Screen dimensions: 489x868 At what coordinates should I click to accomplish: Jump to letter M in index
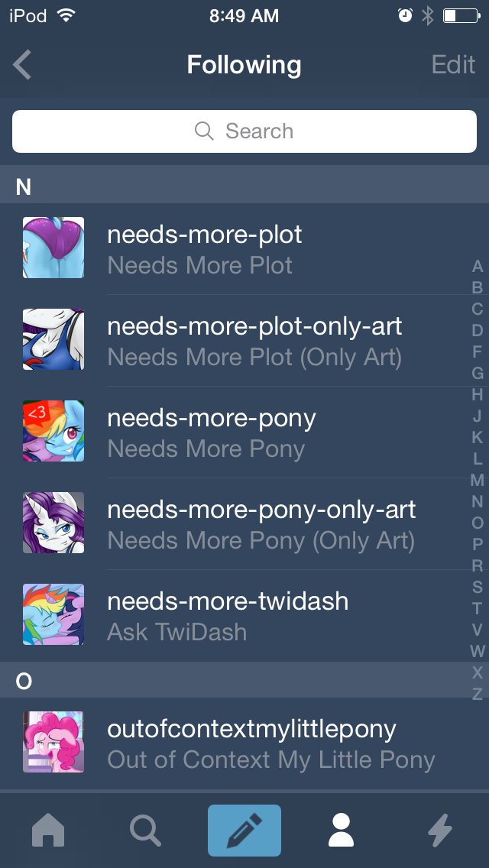click(477, 480)
